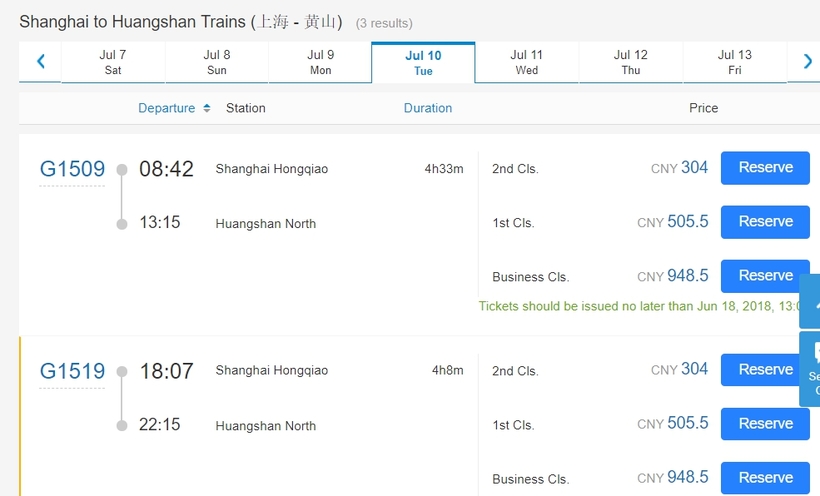
Task: Reserve G1509 1st class CNY 505.5
Action: (765, 222)
